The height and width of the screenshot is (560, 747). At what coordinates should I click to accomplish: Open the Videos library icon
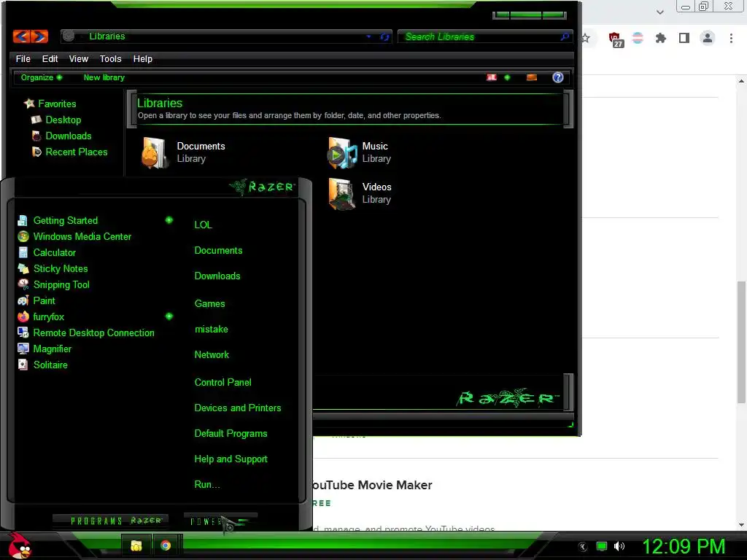pyautogui.click(x=341, y=193)
